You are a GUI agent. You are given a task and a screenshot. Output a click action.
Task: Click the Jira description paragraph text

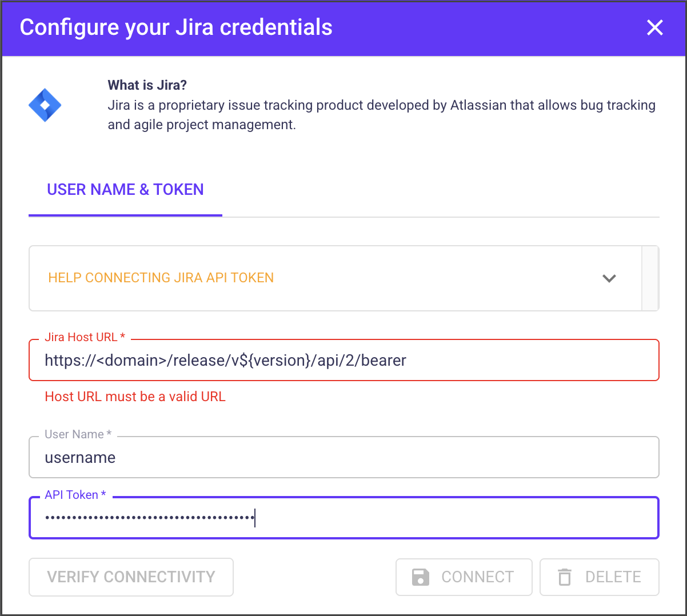(381, 115)
